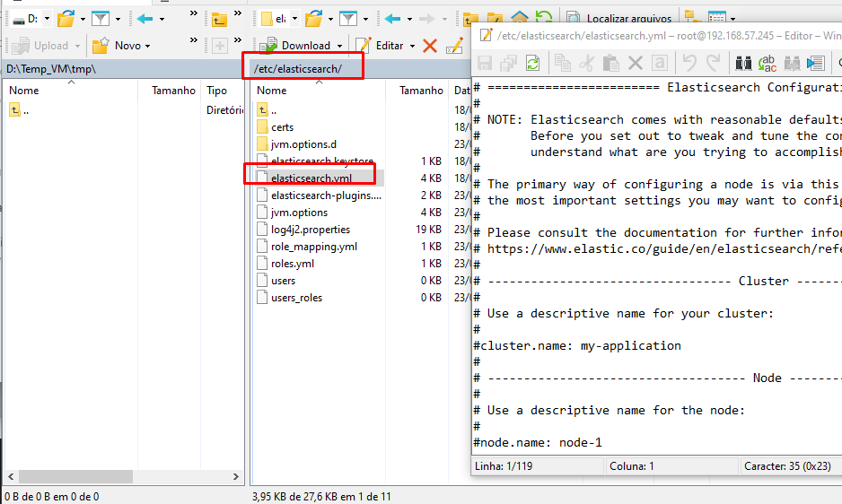Click the Go to line icon in the editor

click(x=816, y=64)
